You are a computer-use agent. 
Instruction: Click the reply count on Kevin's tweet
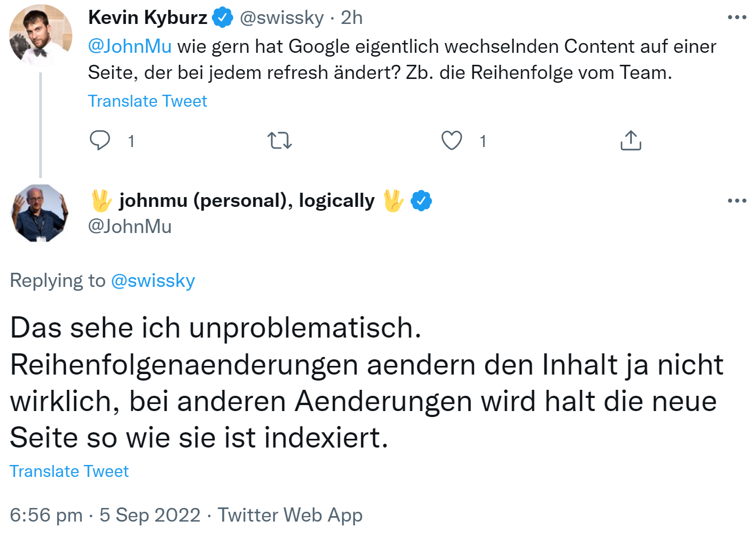131,140
